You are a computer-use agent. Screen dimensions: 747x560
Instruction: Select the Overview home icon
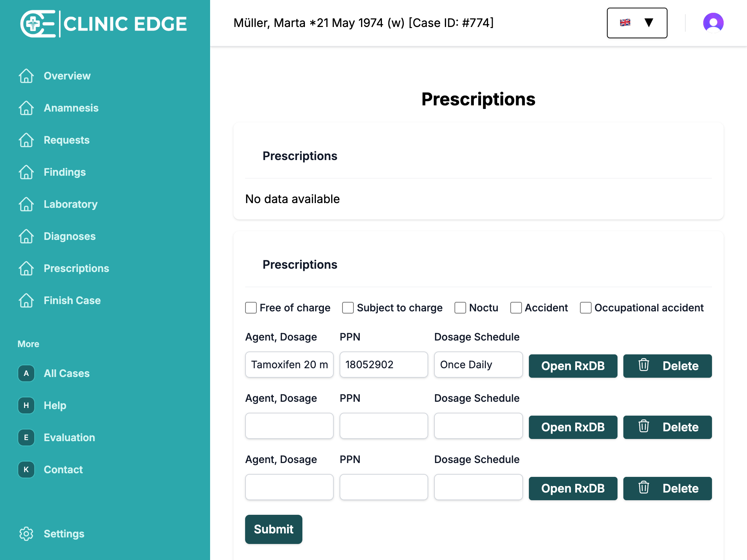click(x=26, y=76)
